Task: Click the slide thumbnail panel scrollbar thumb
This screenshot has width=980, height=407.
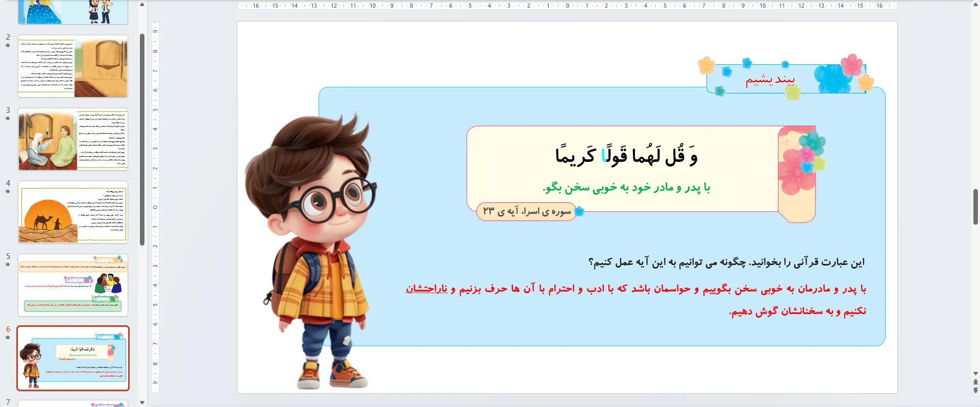Action: pos(142,139)
